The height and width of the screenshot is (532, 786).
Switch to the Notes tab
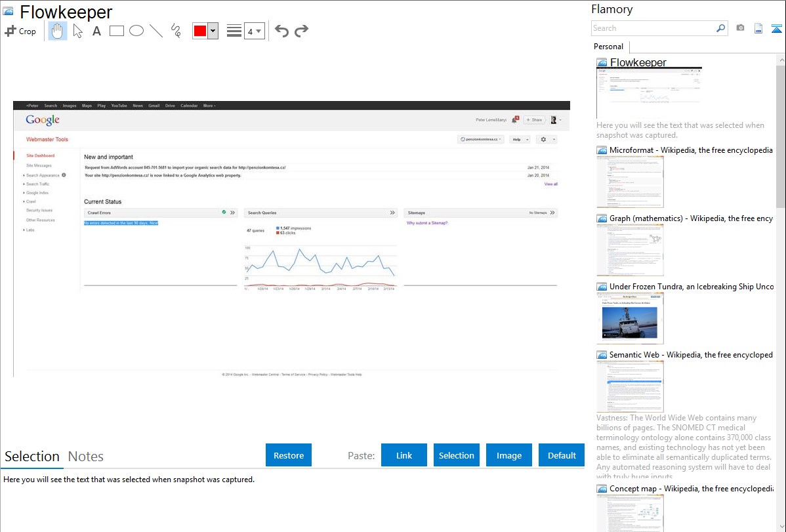tap(86, 457)
